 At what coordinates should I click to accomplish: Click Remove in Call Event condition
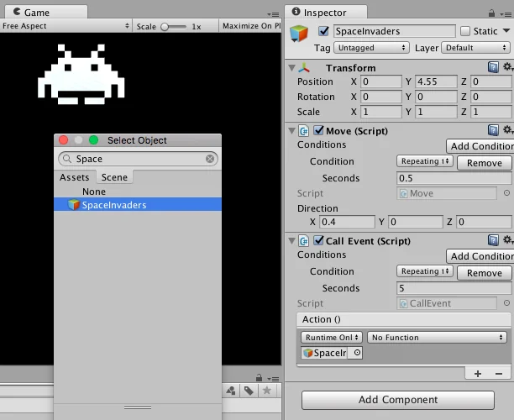tap(484, 273)
